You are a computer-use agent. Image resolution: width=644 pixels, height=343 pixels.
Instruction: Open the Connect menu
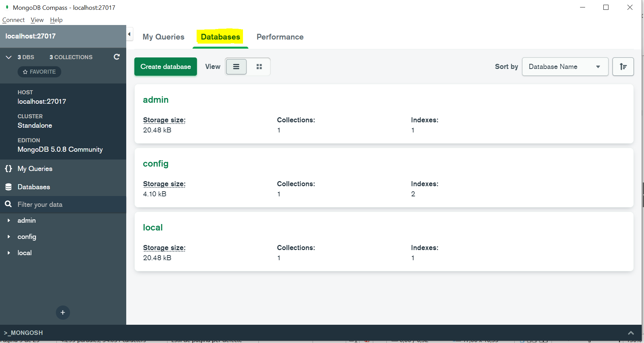14,20
